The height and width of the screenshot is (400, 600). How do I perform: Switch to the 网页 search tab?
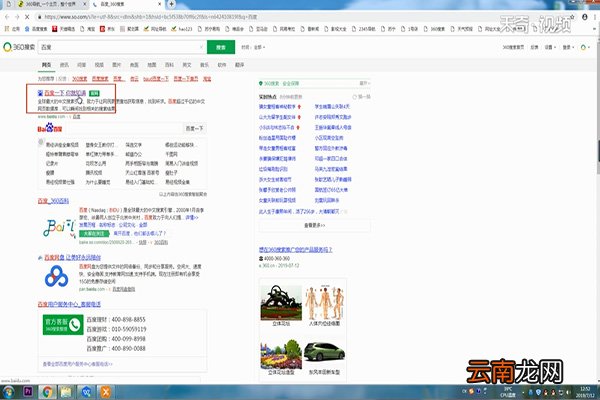46,65
